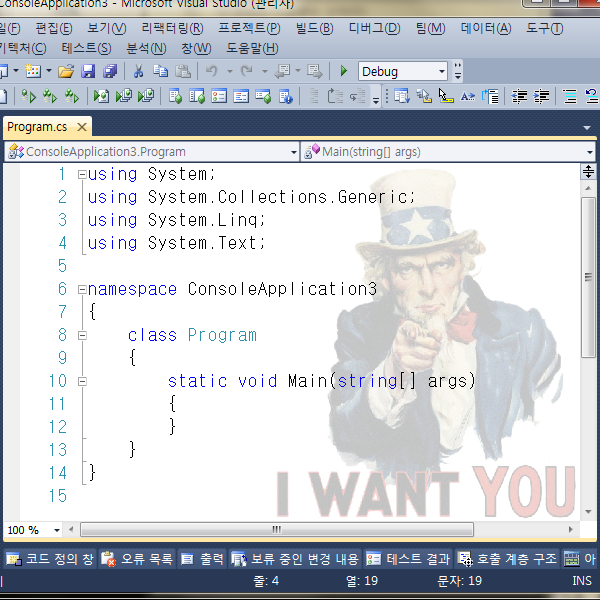Screen dimensions: 600x600
Task: Click the Undo arrow icon
Action: pyautogui.click(x=211, y=71)
